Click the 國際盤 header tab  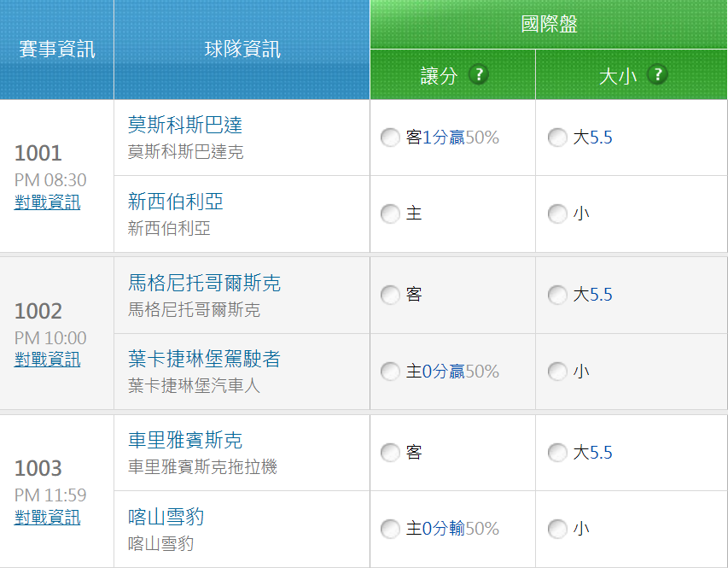pyautogui.click(x=549, y=25)
